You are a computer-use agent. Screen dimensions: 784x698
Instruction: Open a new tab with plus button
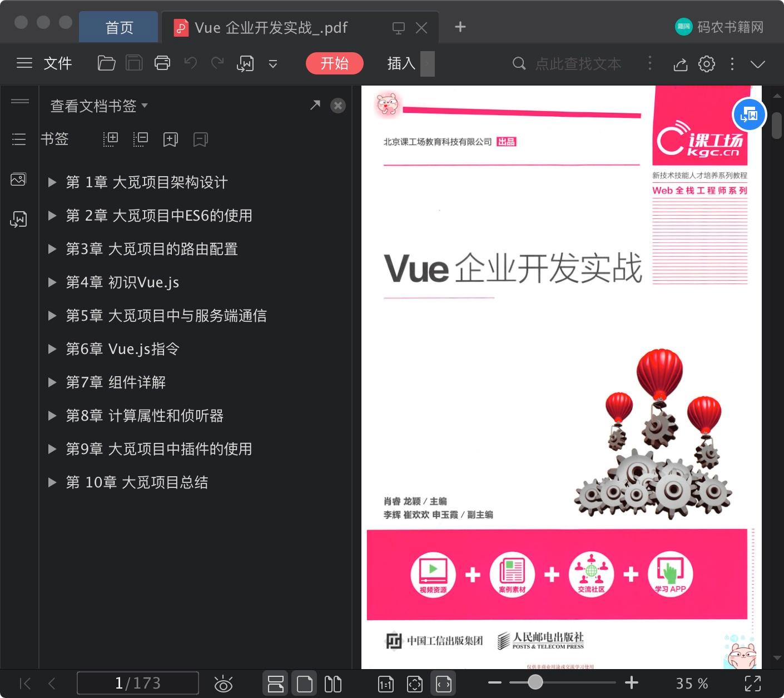pyautogui.click(x=460, y=27)
